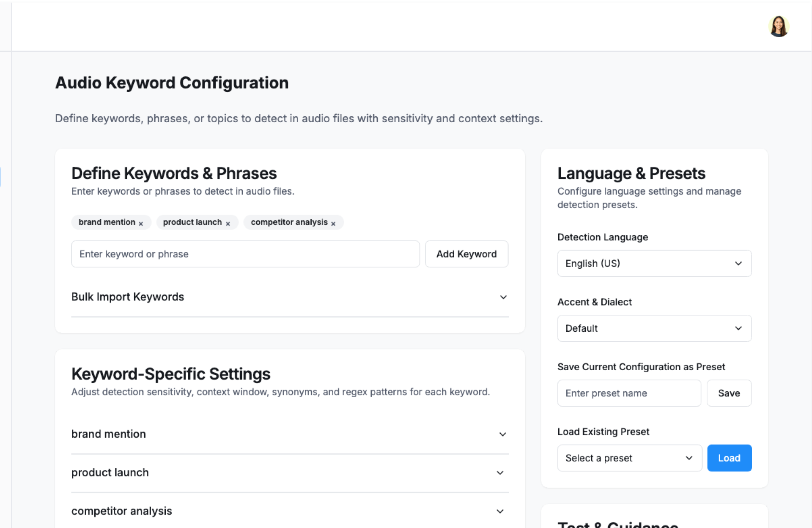Remove the product launch keyword tag

click(228, 223)
